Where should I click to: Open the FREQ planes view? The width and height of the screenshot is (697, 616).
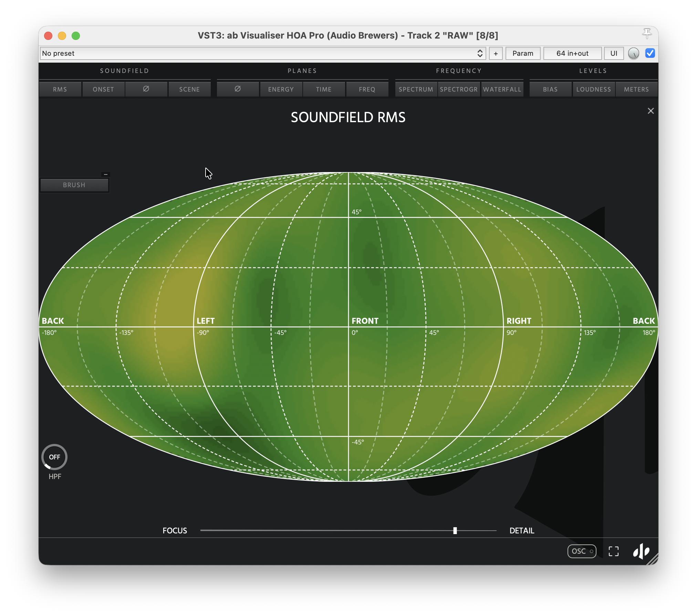click(367, 89)
